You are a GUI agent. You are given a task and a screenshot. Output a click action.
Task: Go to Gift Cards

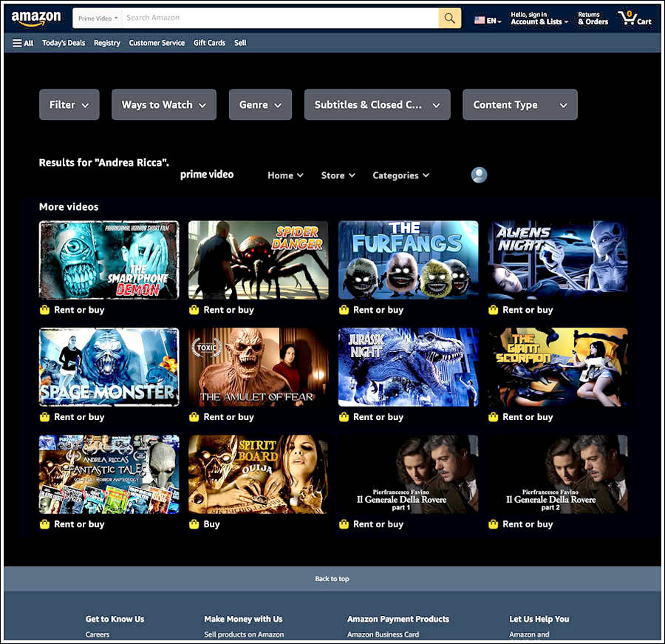210,43
